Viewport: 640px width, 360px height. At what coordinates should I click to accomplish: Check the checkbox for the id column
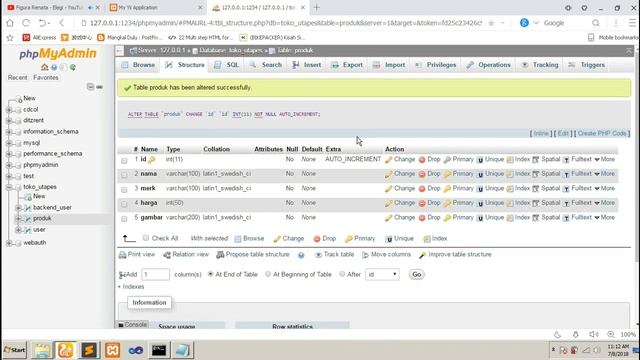[x=124, y=160]
